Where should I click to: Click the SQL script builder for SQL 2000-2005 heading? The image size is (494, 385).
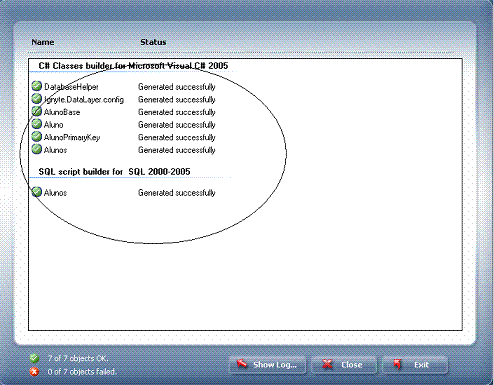click(x=114, y=172)
